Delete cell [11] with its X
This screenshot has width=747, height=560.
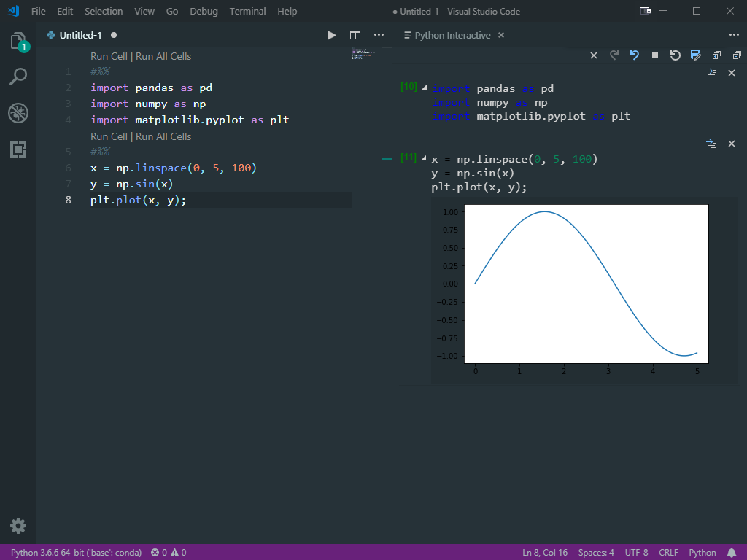(x=732, y=144)
